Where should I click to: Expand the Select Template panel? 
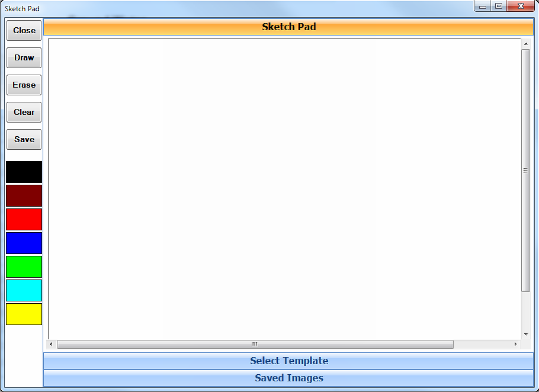coord(288,361)
